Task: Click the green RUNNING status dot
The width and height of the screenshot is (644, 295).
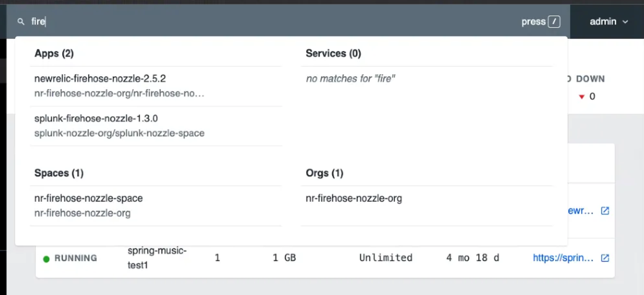Action: click(x=46, y=259)
